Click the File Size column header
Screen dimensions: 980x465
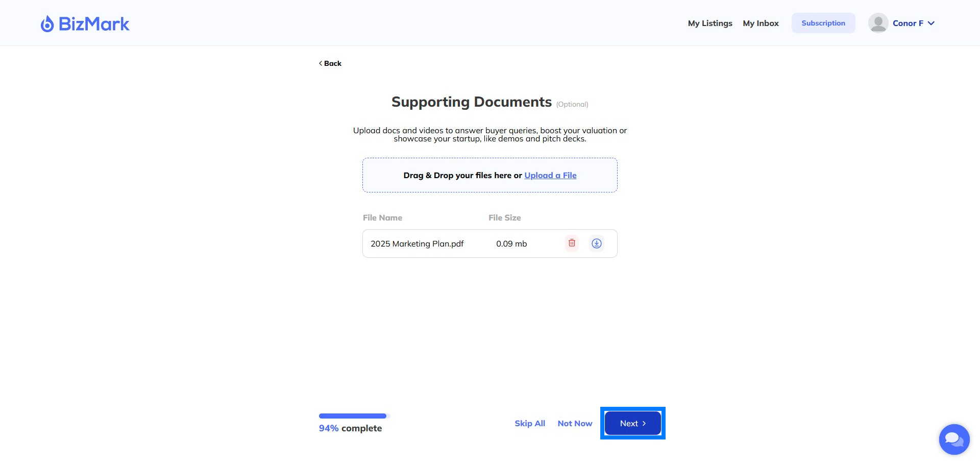pos(504,217)
